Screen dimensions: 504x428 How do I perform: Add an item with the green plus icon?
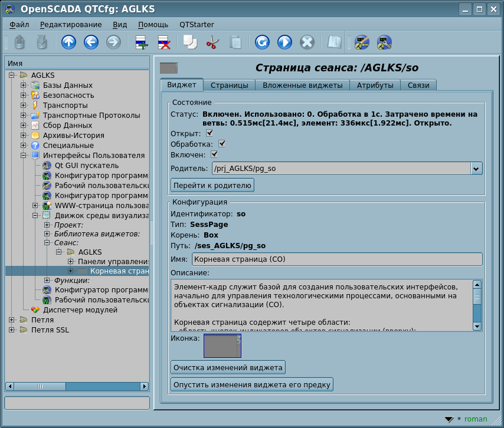pyautogui.click(x=142, y=42)
